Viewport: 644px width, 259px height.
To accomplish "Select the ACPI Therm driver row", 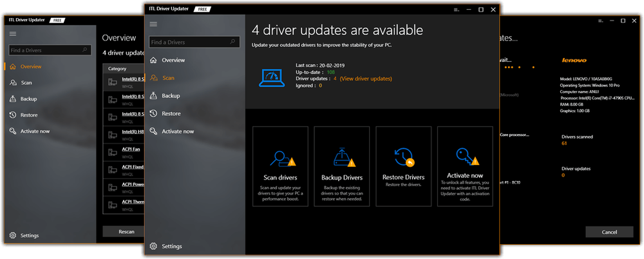I will 124,205.
